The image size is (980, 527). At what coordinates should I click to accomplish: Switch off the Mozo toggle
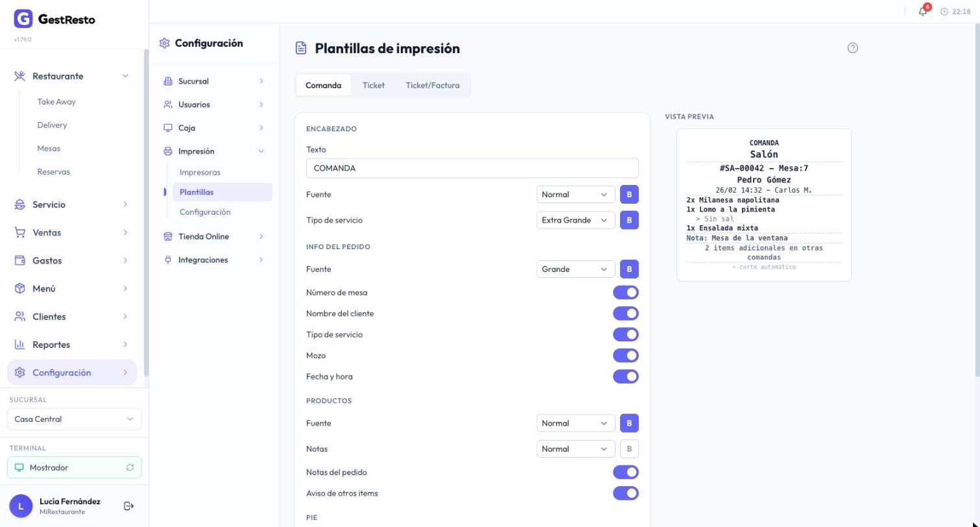point(626,356)
